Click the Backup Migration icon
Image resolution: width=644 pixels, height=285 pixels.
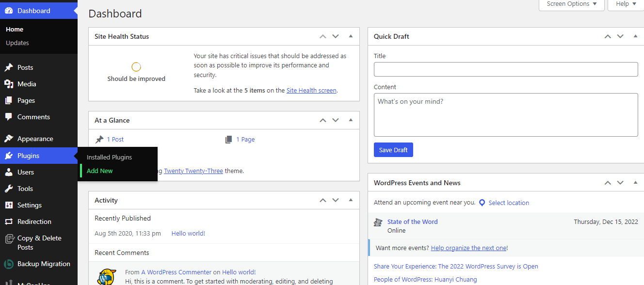pos(10,264)
